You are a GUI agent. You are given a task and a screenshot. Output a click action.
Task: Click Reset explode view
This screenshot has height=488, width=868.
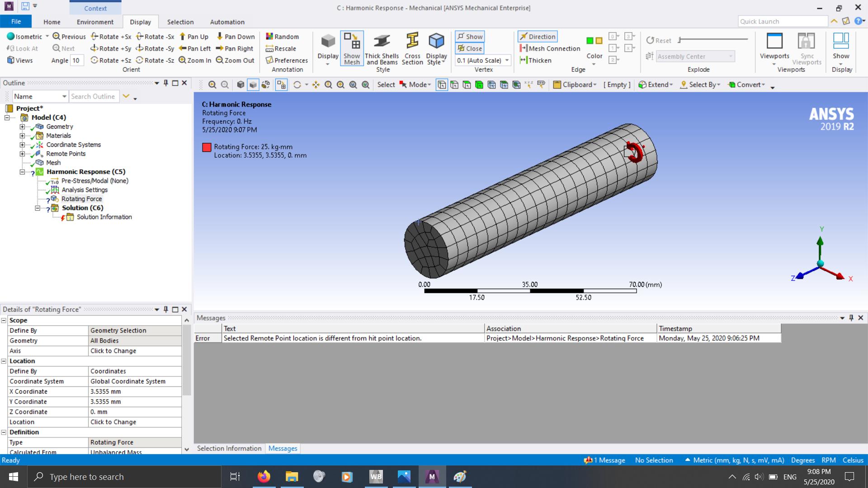click(659, 40)
